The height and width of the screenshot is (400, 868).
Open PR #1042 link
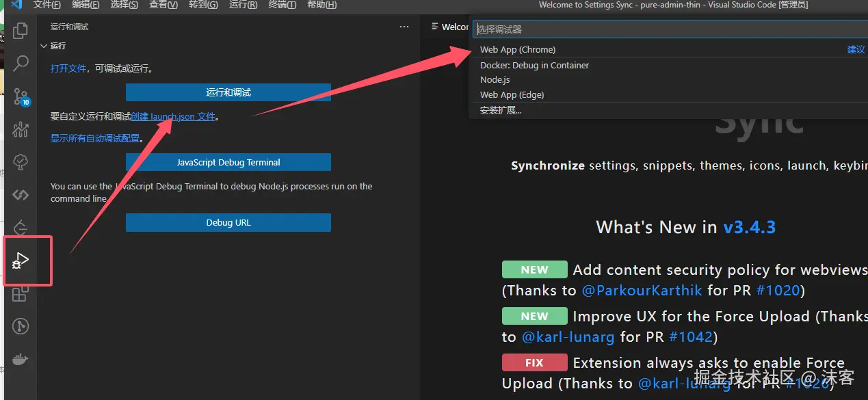[690, 337]
